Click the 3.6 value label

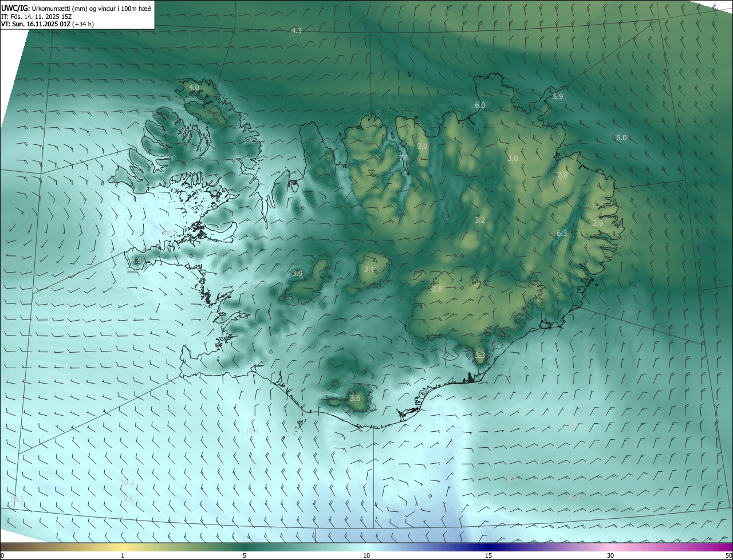355,398
